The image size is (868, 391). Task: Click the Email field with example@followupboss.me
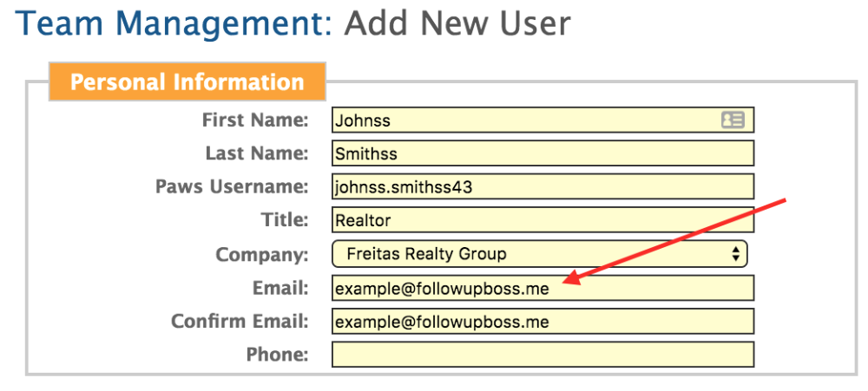pyautogui.click(x=543, y=288)
